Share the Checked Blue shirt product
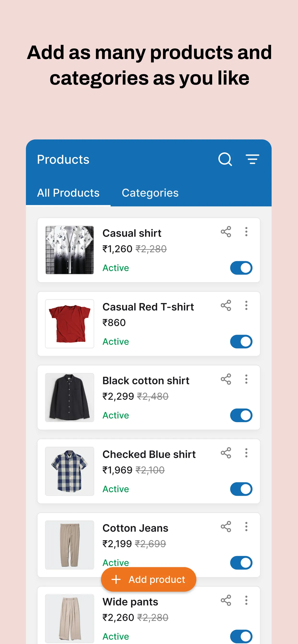This screenshot has height=644, width=298. [226, 453]
